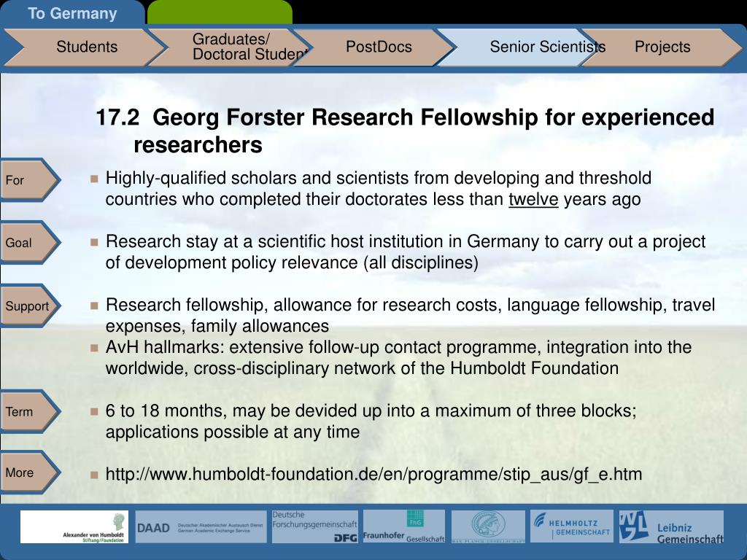Open the humboldt-foundation.de programme link
747x560 pixels.
373,474
